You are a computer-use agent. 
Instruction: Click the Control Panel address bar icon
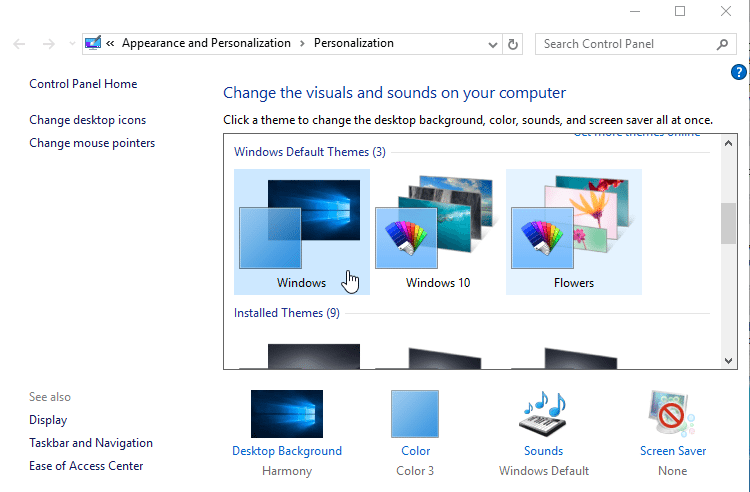coord(93,43)
